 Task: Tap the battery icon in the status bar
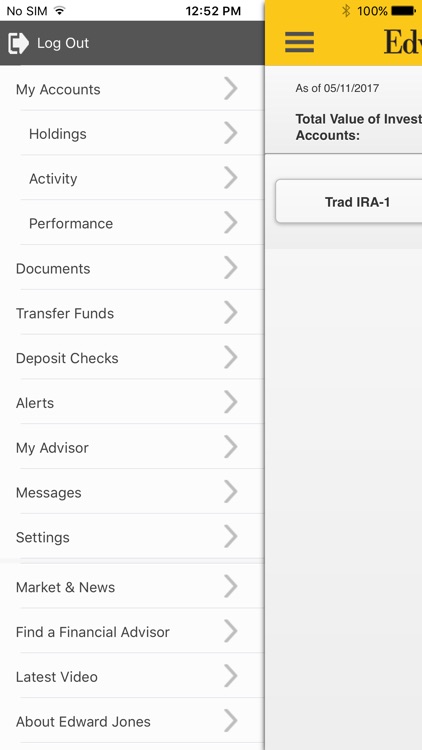403,11
